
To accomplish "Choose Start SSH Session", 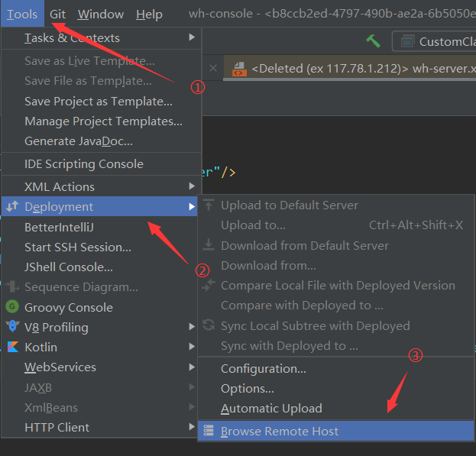I will coord(78,247).
